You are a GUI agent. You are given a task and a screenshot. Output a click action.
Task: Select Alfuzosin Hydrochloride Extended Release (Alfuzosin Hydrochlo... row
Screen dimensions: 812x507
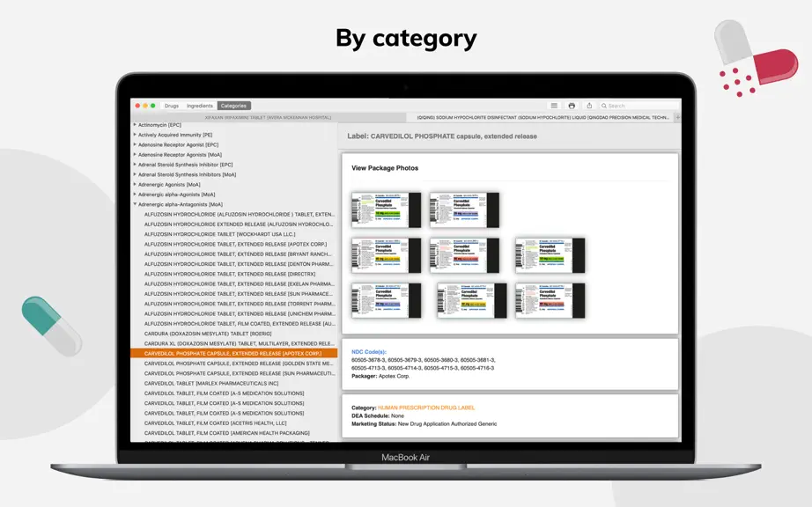234,224
